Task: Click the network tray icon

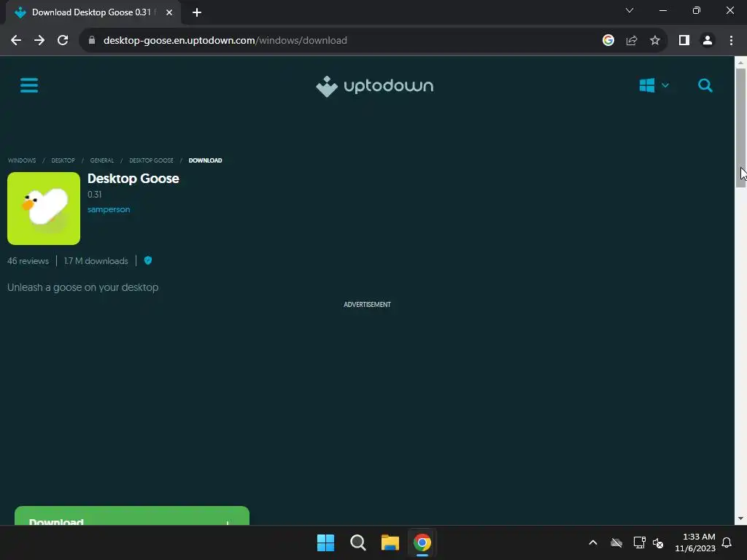Action: pyautogui.click(x=639, y=542)
